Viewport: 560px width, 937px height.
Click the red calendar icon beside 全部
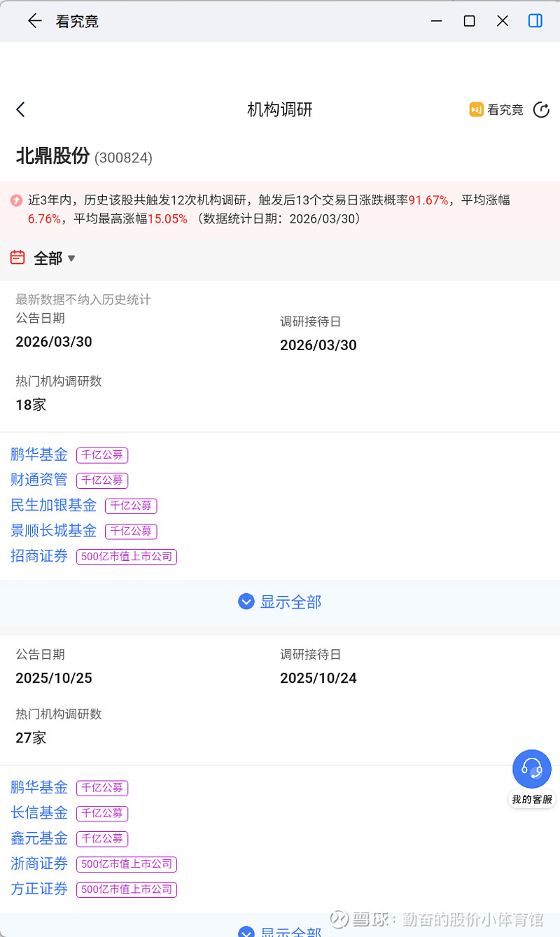point(17,258)
